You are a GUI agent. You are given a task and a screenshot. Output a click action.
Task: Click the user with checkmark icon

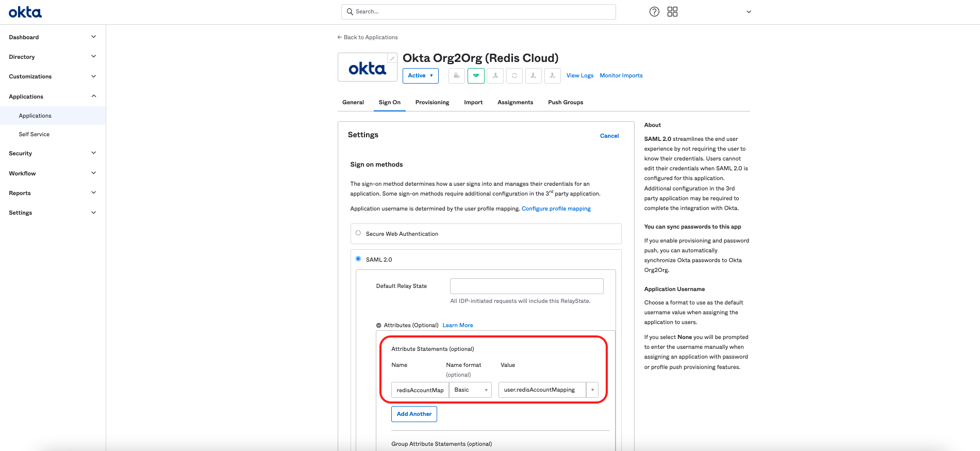[x=552, y=76]
